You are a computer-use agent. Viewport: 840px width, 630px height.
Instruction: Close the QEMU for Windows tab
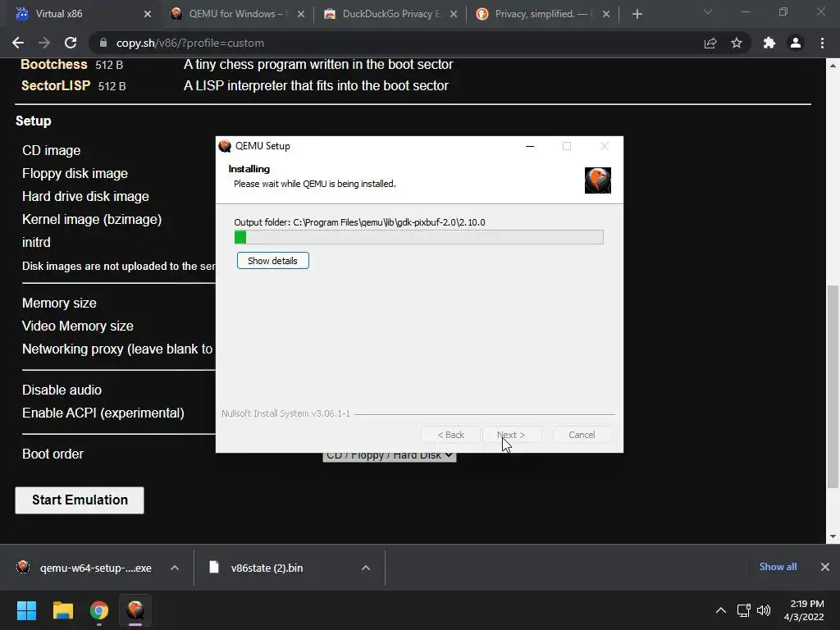pyautogui.click(x=301, y=14)
